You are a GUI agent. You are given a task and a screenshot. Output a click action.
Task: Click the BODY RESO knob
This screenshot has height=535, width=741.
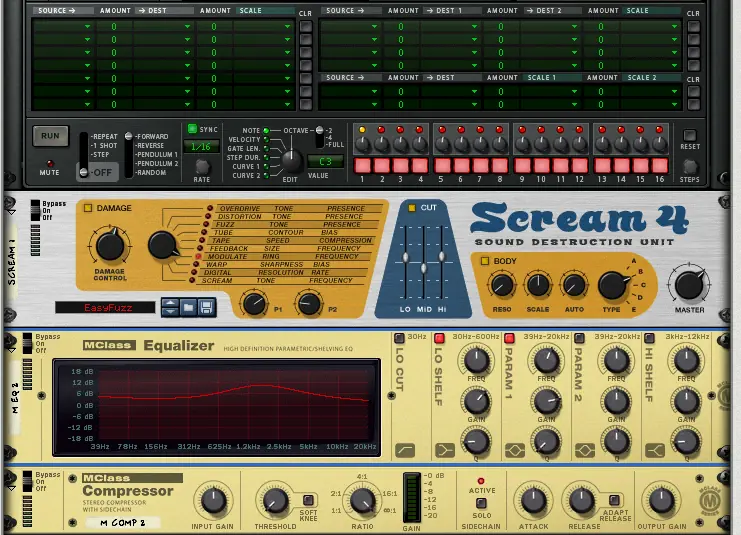[x=502, y=285]
